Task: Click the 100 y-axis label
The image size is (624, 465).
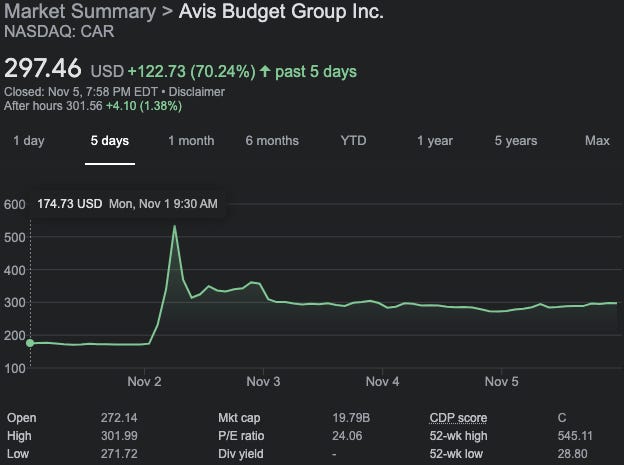Action: click(15, 368)
